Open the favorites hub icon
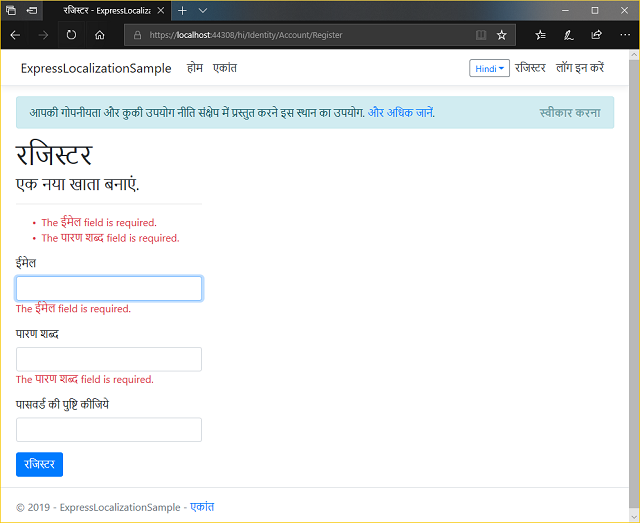 (540, 34)
